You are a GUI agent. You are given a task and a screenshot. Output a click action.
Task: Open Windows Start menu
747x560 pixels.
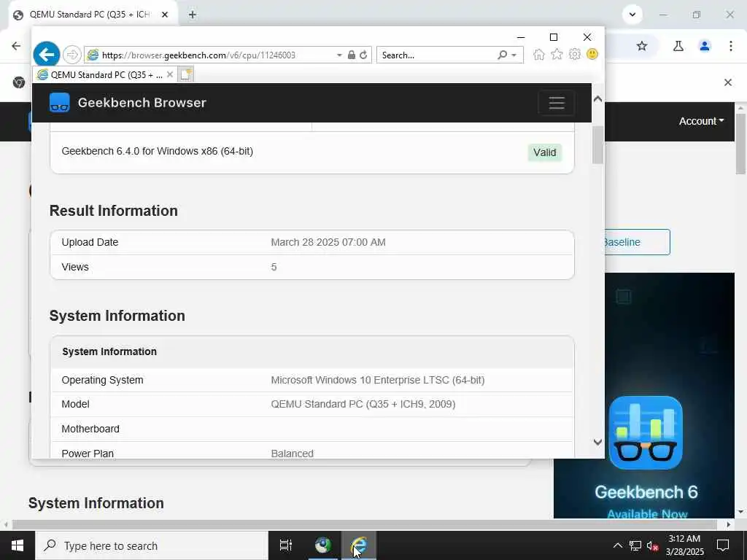tap(18, 545)
